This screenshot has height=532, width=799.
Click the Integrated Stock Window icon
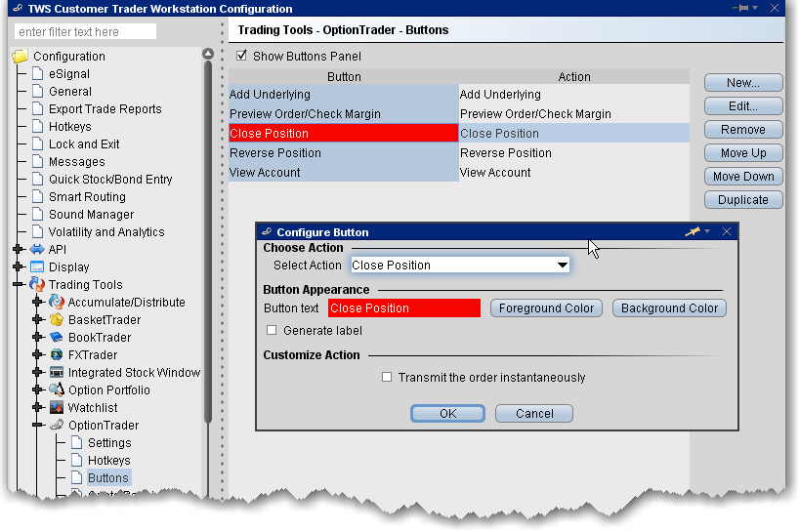pyautogui.click(x=57, y=373)
